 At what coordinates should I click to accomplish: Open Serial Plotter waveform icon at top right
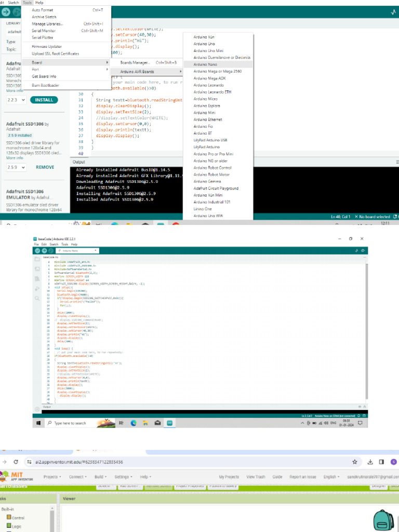(393, 11)
